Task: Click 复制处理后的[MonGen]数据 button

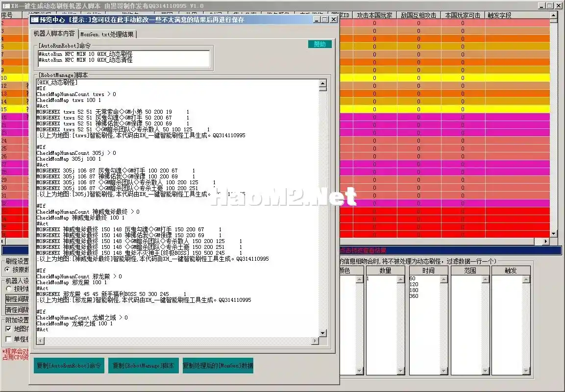Action: (218, 366)
